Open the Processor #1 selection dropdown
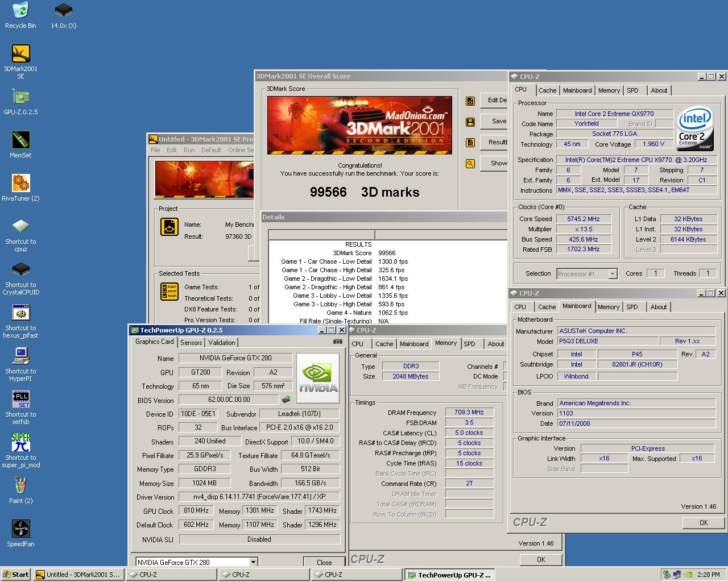This screenshot has width=728, height=582. coord(613,274)
